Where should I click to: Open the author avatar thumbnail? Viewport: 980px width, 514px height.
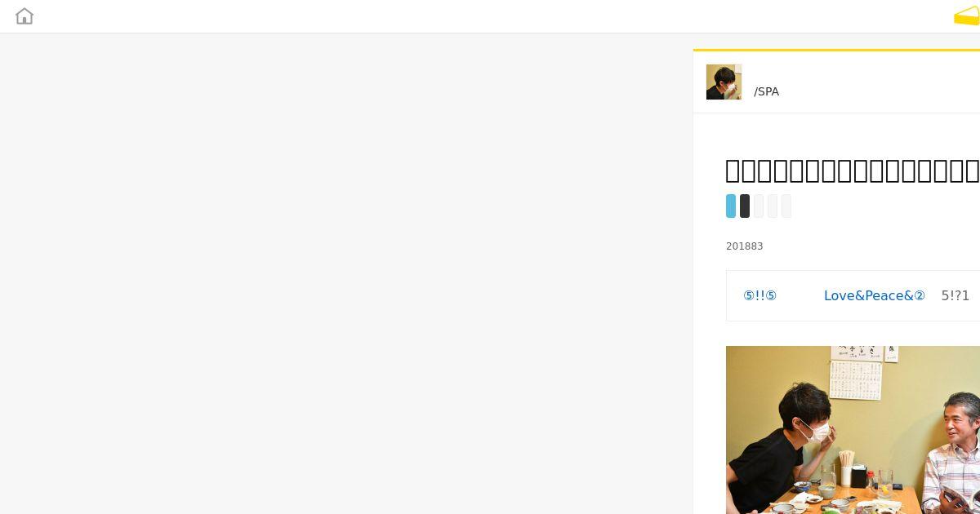pos(724,82)
